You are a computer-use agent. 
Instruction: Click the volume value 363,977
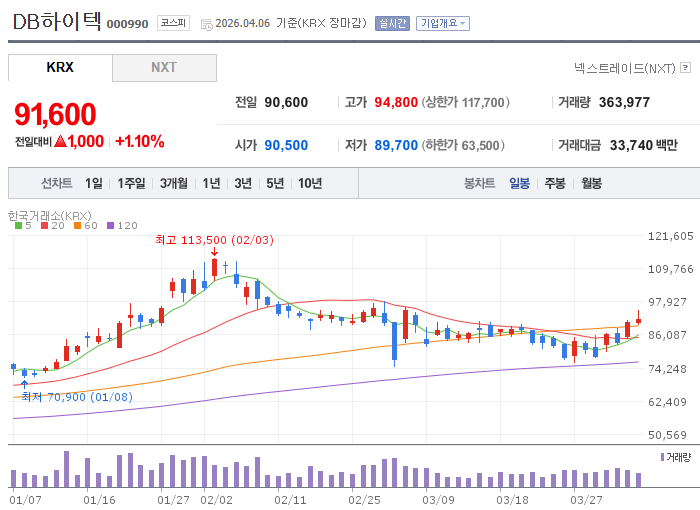(x=624, y=102)
